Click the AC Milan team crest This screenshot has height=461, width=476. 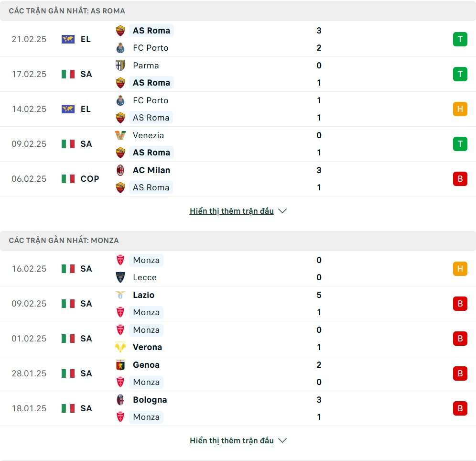coord(120,170)
